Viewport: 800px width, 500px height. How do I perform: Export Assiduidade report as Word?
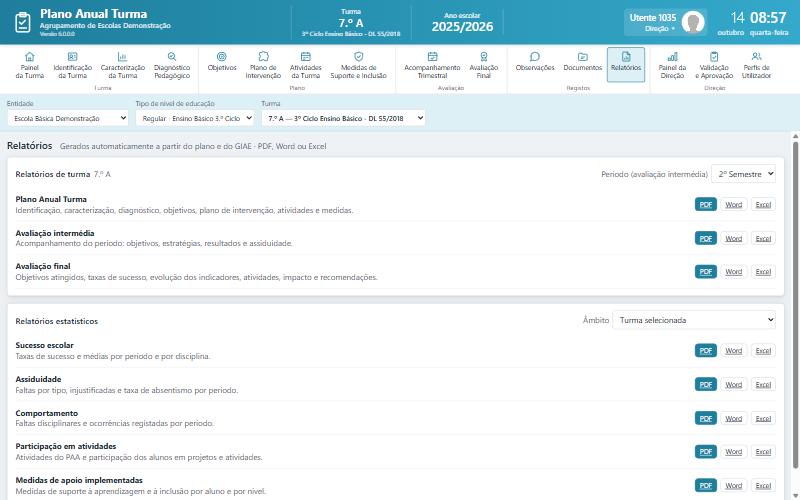pos(734,384)
